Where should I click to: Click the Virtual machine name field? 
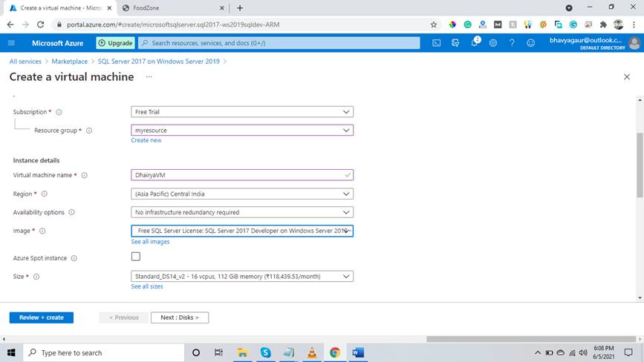click(242, 175)
